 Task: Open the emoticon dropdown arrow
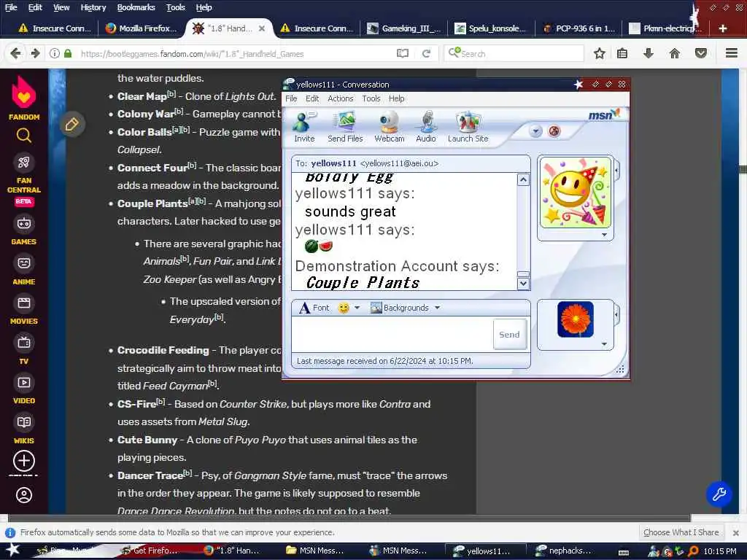pyautogui.click(x=357, y=308)
